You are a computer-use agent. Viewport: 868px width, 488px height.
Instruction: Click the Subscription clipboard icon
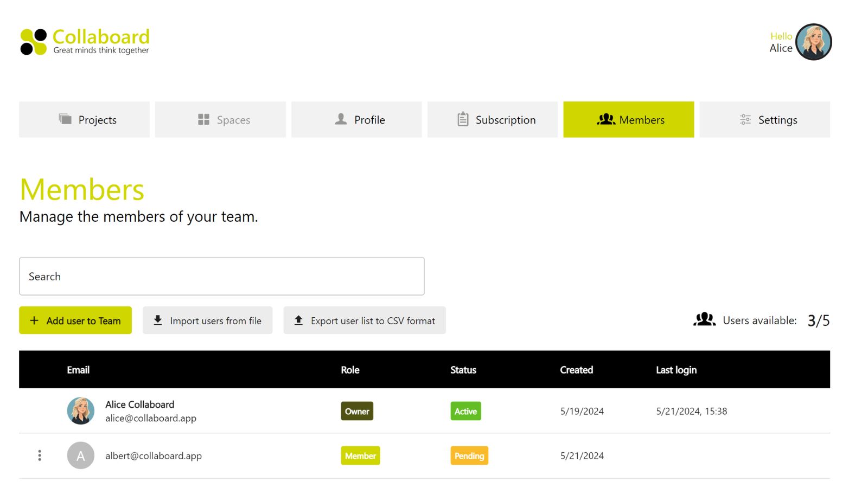click(462, 119)
